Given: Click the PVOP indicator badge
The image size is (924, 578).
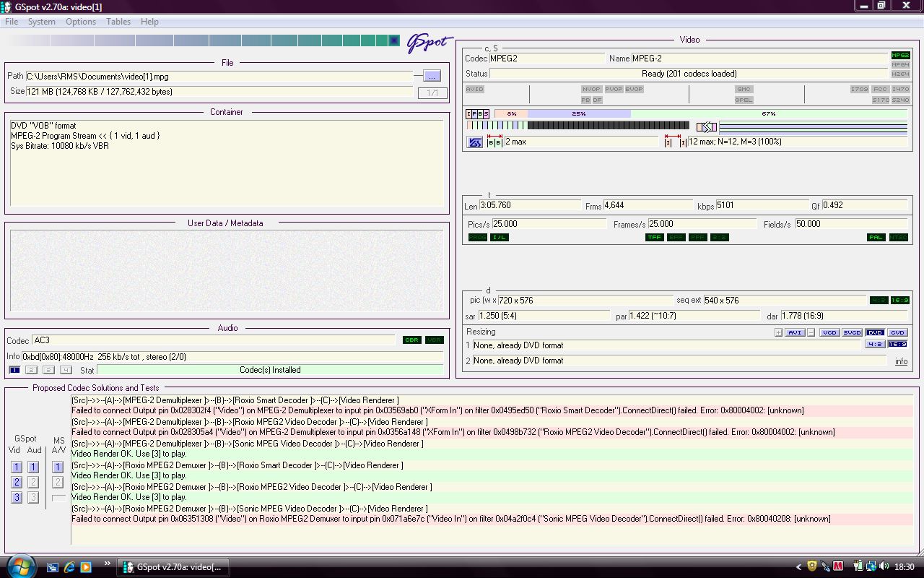Looking at the screenshot, I should [614, 89].
